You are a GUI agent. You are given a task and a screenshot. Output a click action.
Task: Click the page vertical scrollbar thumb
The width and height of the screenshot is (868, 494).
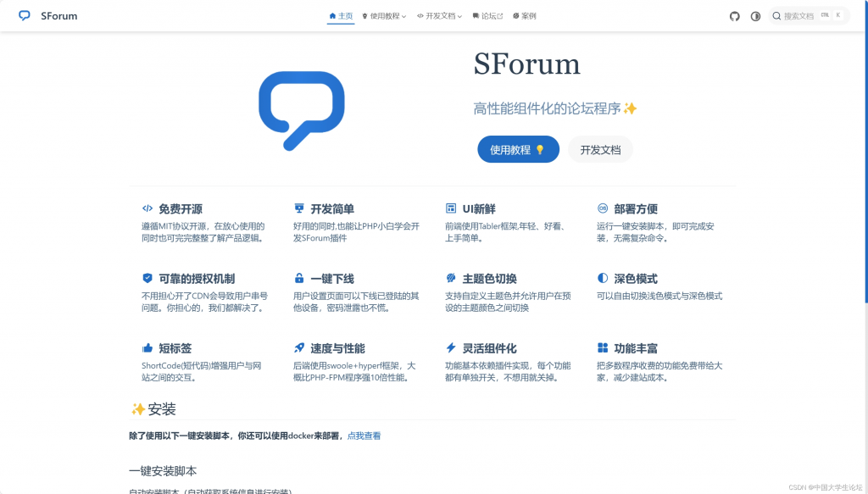click(x=865, y=152)
